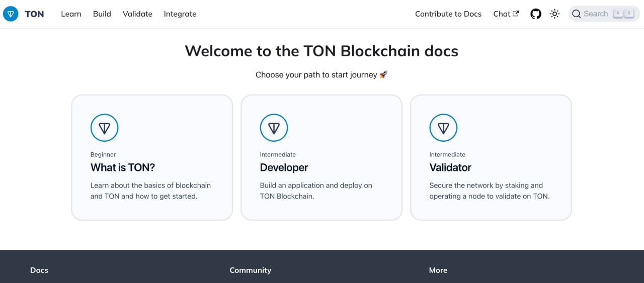Click the What is TON? card heading
The width and height of the screenshot is (644, 283).
tap(123, 167)
